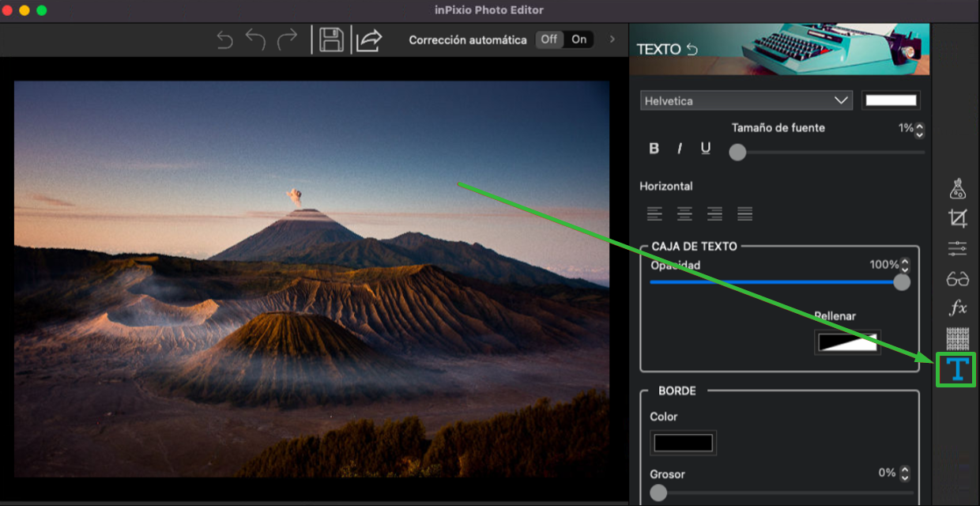The image size is (980, 506).
Task: Toggle underline text formatting
Action: point(706,148)
